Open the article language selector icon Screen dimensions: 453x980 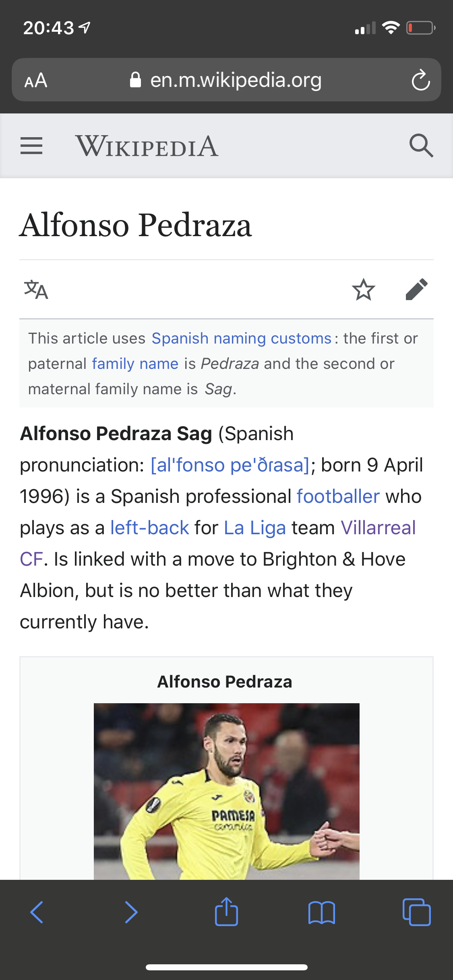36,290
